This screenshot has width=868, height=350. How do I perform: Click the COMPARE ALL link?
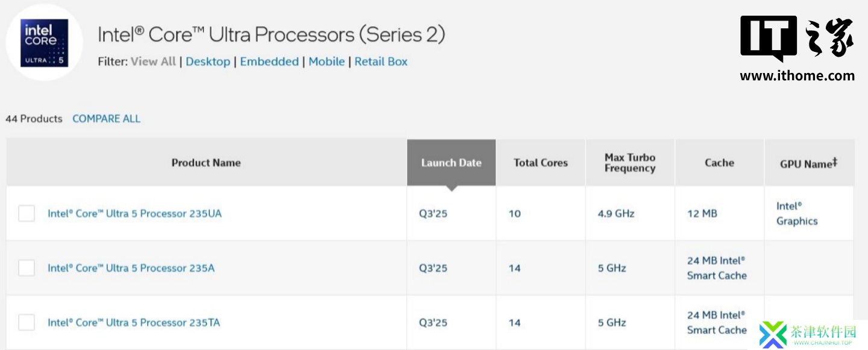coord(106,119)
